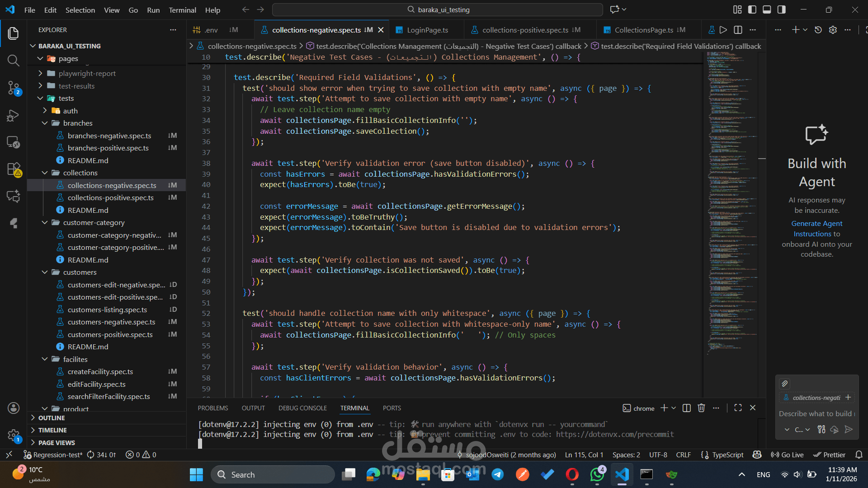Screen dimensions: 868x488
Task: Click the Split Editor Right icon
Action: click(738, 30)
